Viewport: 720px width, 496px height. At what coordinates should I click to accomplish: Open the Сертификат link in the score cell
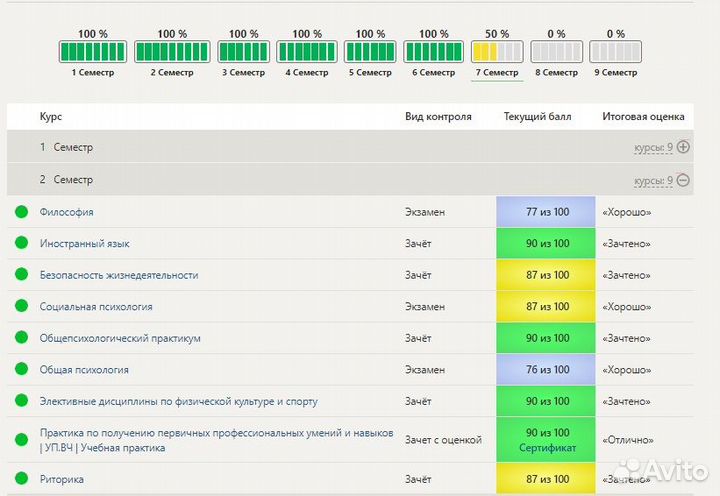pos(547,448)
